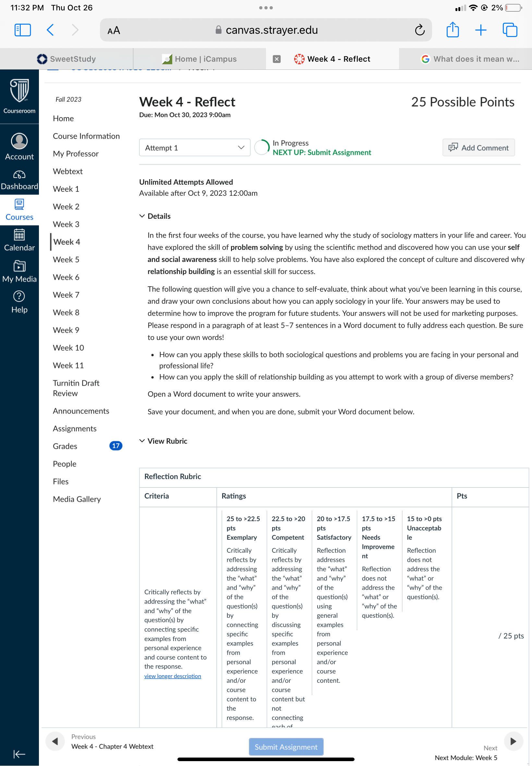The height and width of the screenshot is (766, 532).
Task: Open My Media in global navigation
Action: pyautogui.click(x=19, y=271)
